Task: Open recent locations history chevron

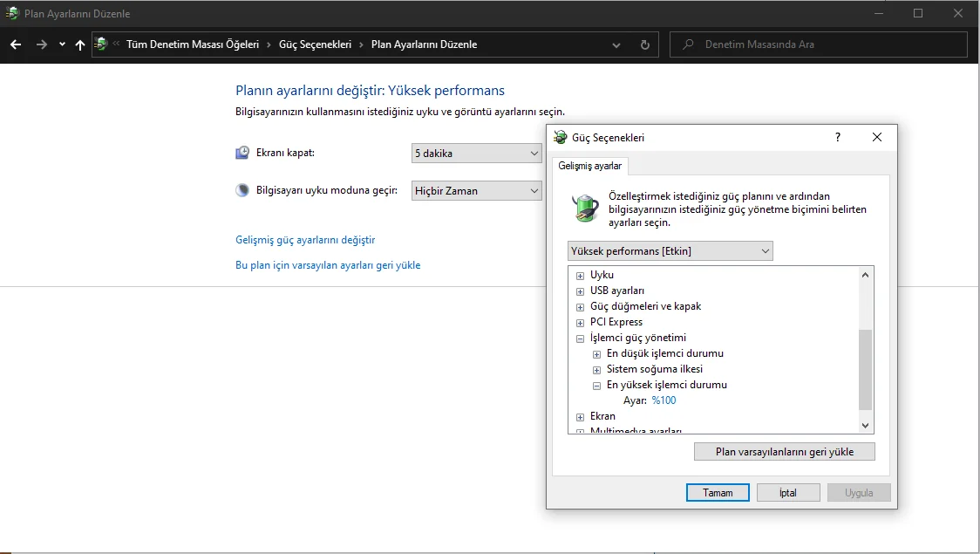Action: tap(62, 44)
